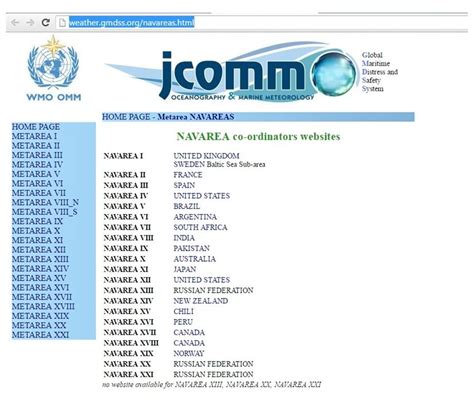
Task: Open CANADA link for NAVAREA XVII
Action: (189, 332)
